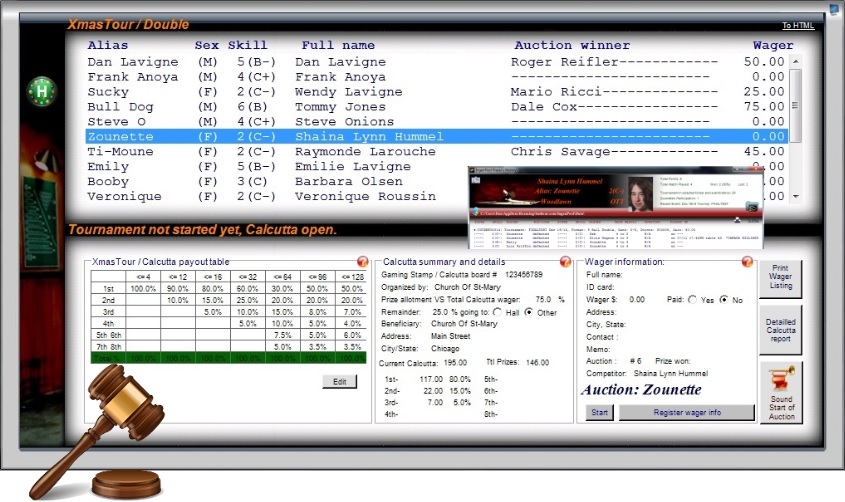Mark the wager as paid: Yes
This screenshot has height=502, width=845.
pyautogui.click(x=695, y=299)
